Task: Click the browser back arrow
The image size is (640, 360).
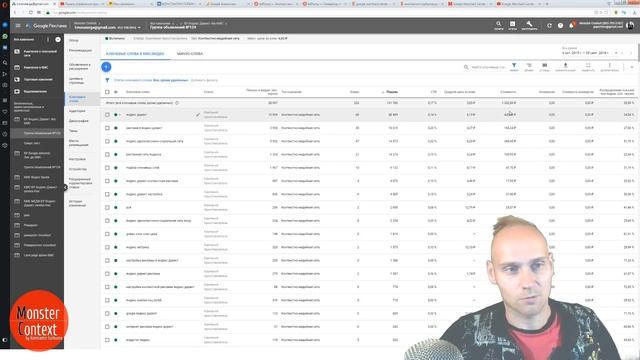Action: click(x=15, y=13)
